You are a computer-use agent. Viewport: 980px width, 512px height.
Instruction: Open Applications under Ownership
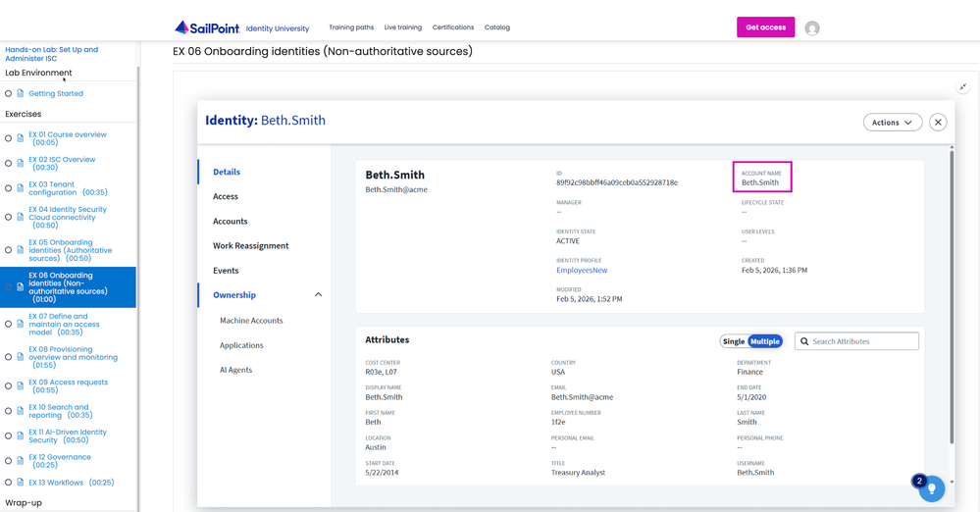pyautogui.click(x=241, y=345)
